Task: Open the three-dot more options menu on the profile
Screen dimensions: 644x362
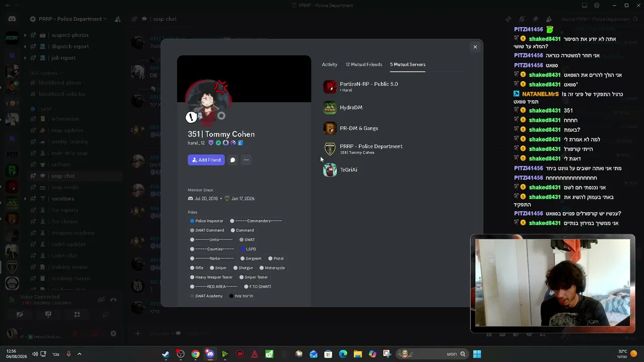Action: coord(246,160)
